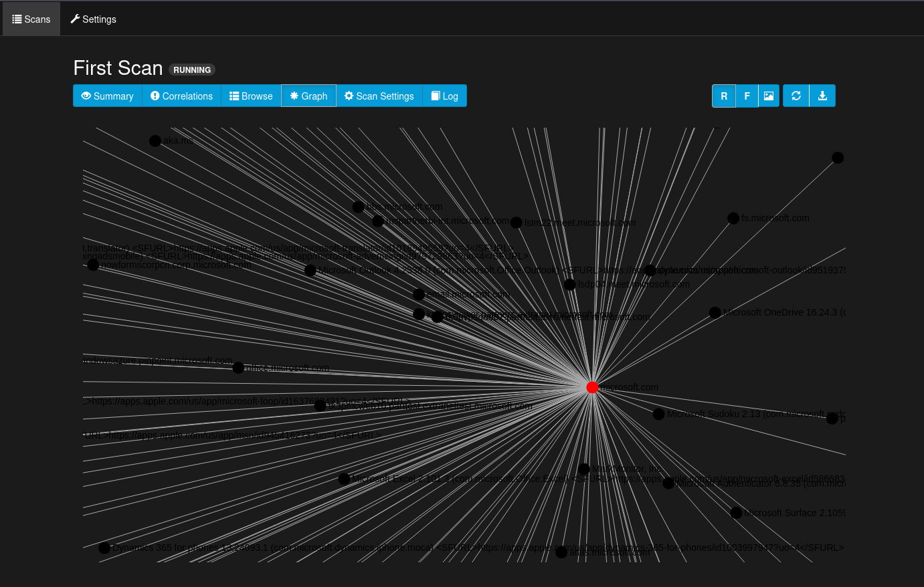Select the Microsoft Surface graph node

point(736,513)
